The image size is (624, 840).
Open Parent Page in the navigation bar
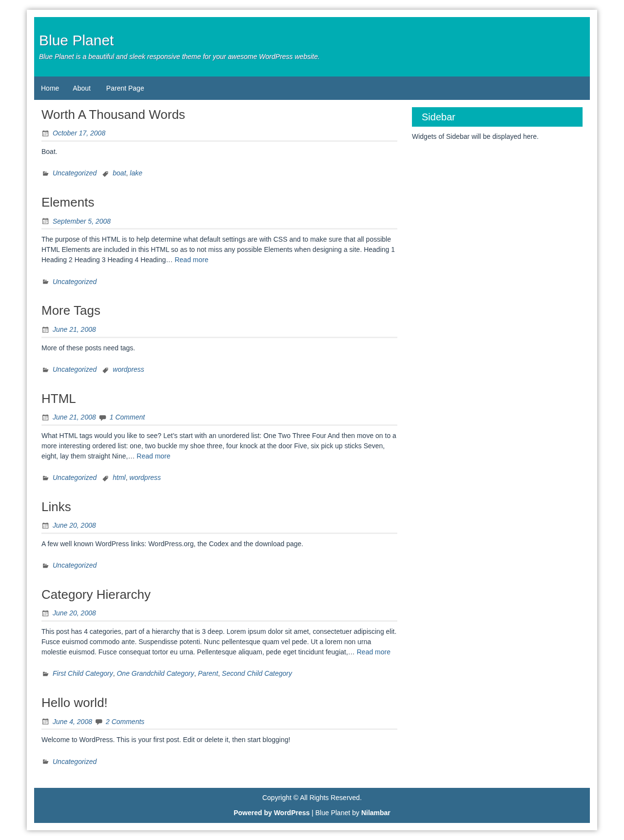(x=125, y=88)
